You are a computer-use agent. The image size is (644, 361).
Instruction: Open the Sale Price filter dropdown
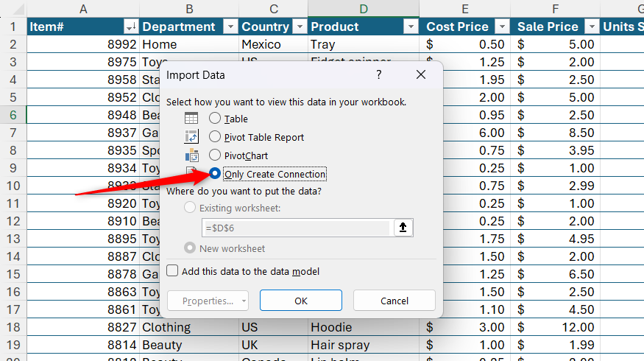point(592,27)
